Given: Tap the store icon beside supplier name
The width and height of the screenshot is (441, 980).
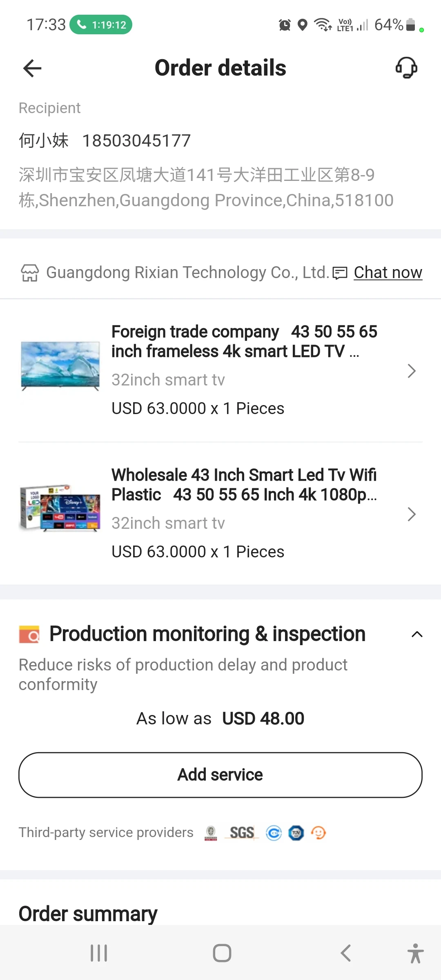Looking at the screenshot, I should point(30,273).
